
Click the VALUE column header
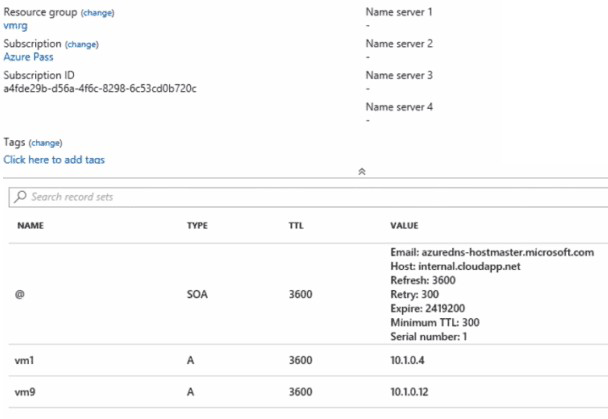pos(405,226)
